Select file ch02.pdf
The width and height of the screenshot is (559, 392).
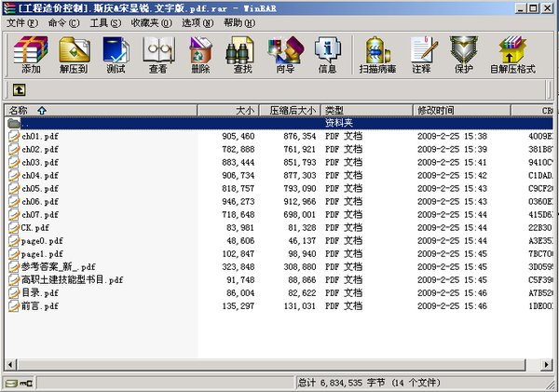(40, 149)
